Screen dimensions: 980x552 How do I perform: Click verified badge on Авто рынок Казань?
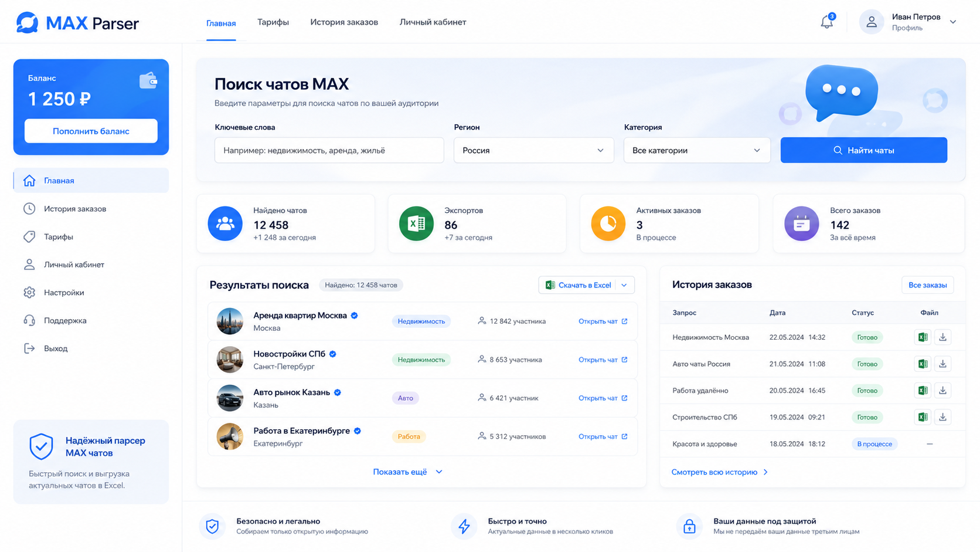click(338, 392)
